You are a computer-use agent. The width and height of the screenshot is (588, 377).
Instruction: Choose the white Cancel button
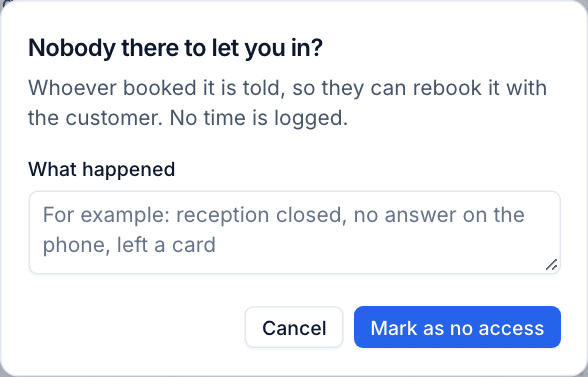294,327
